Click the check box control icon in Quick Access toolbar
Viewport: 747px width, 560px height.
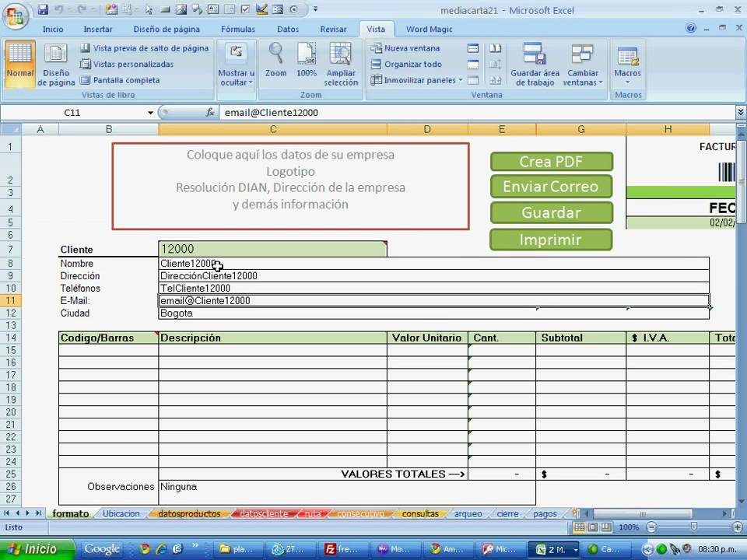(245, 9)
